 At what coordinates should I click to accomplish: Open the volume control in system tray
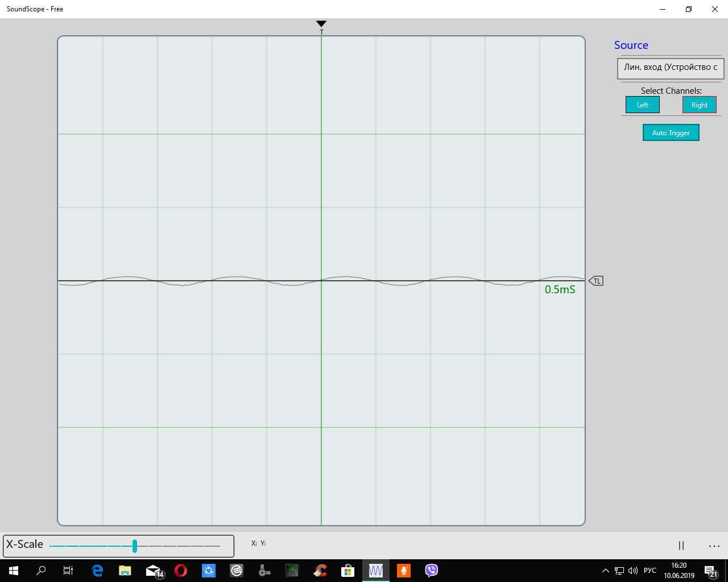pyautogui.click(x=633, y=571)
